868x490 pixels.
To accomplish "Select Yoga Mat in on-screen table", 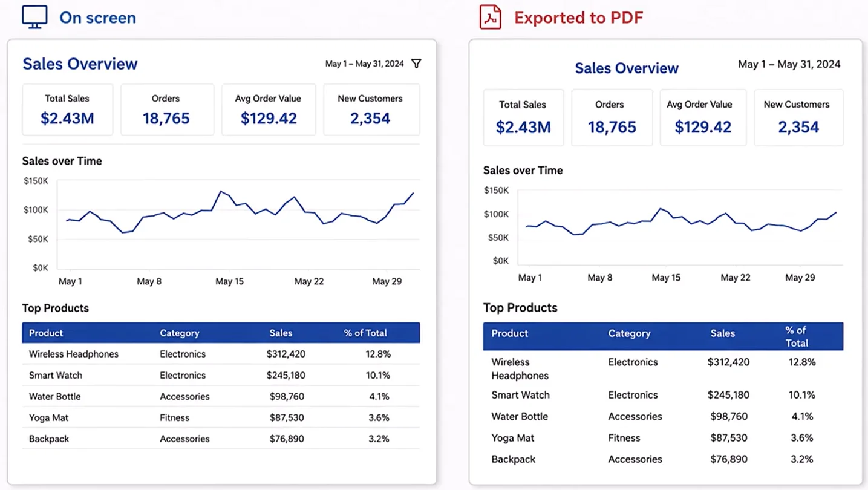I will click(48, 417).
